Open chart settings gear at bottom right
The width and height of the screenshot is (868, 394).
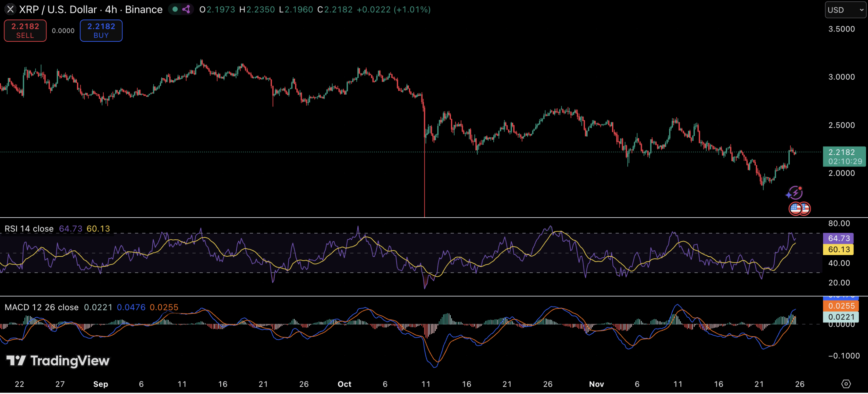click(x=846, y=384)
